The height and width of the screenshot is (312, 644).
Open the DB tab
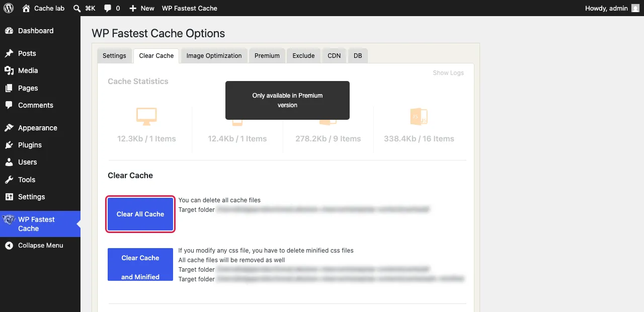[x=358, y=55]
